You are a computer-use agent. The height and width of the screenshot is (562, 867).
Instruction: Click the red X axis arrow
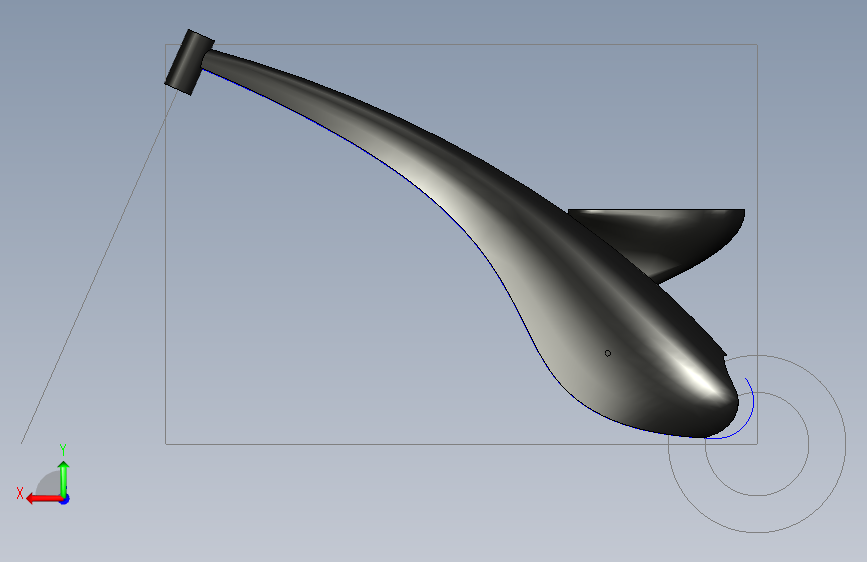click(44, 499)
